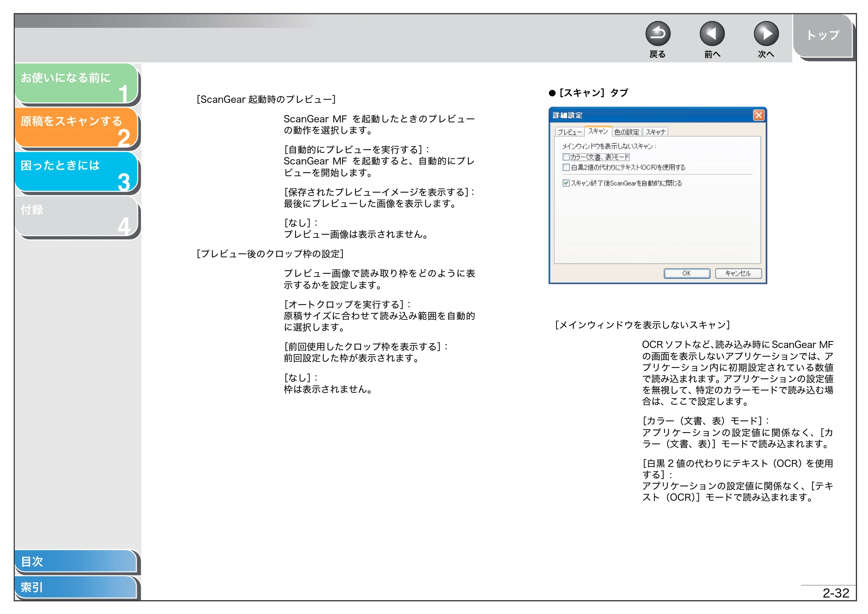Open chapter 3 困ったときには
This screenshot has height=614, width=868.
76,172
